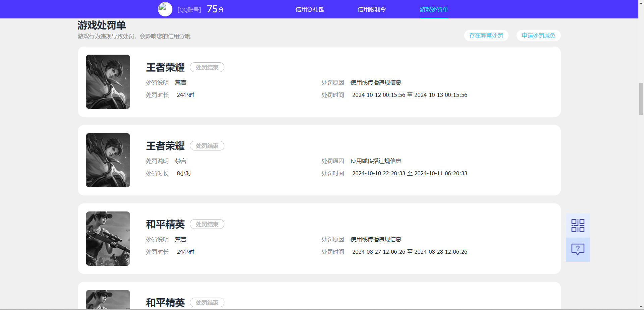Click 王者荣耀 title of the 24小时 penalty
The image size is (644, 310).
(x=165, y=67)
